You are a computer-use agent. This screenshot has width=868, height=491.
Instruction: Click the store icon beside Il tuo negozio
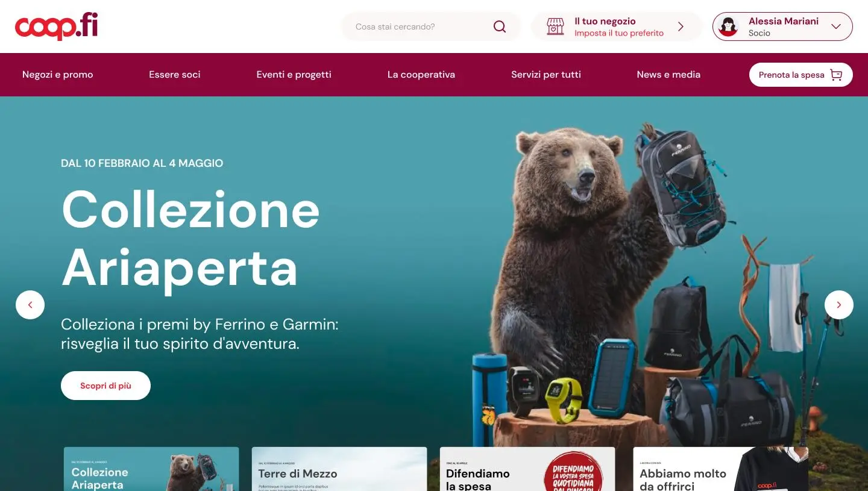pyautogui.click(x=555, y=27)
